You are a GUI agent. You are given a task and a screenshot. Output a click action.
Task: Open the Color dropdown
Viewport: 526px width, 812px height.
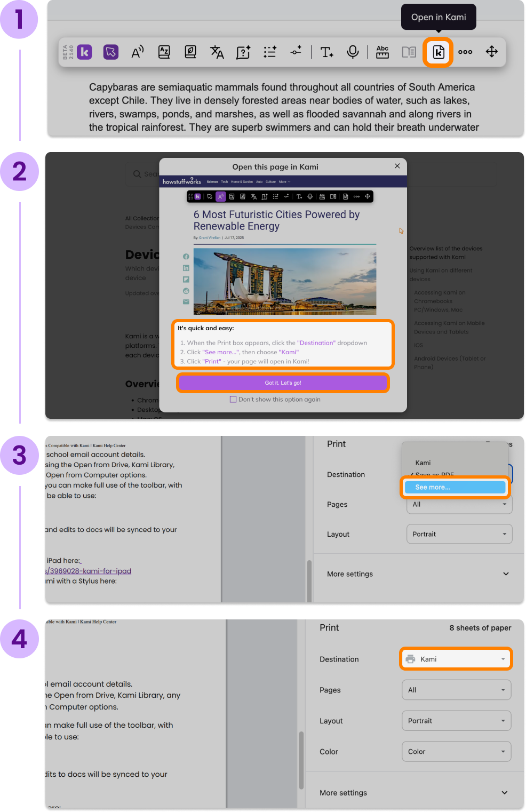456,752
